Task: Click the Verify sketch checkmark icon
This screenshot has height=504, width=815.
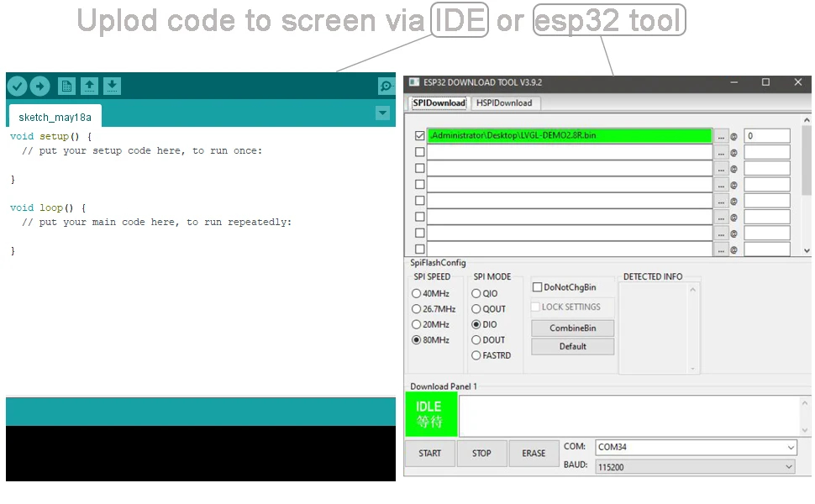Action: (17, 86)
